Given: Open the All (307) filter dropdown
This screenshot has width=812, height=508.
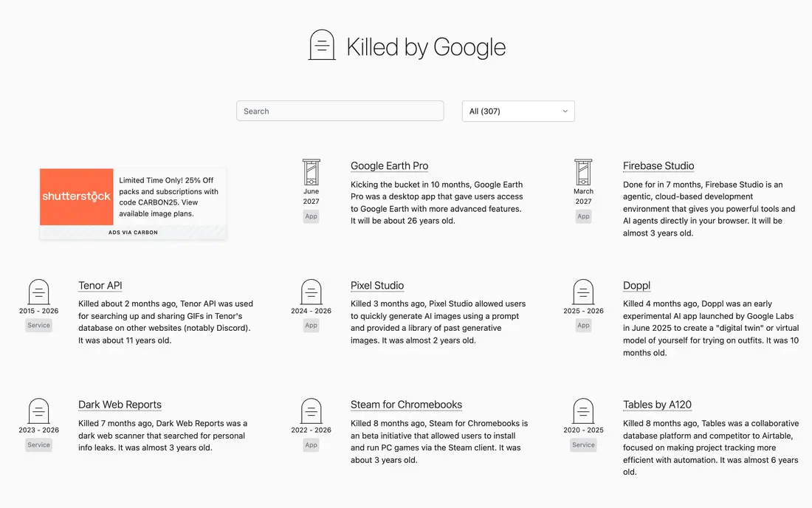Looking at the screenshot, I should (x=518, y=111).
